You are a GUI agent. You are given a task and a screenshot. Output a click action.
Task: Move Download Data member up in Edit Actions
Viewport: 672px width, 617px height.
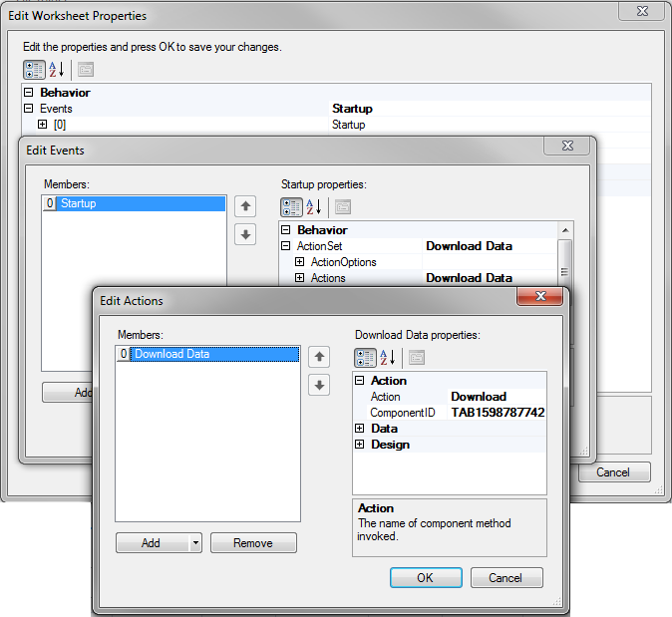tap(319, 357)
